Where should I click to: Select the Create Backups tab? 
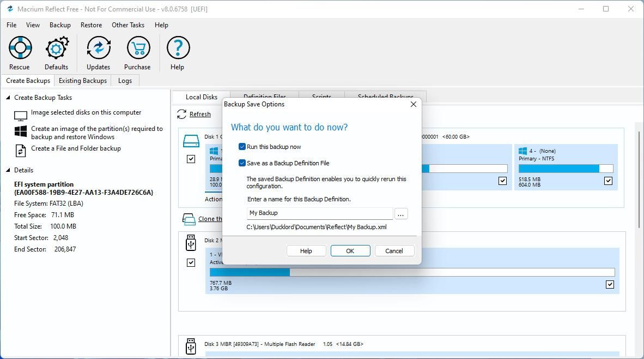[x=28, y=81]
